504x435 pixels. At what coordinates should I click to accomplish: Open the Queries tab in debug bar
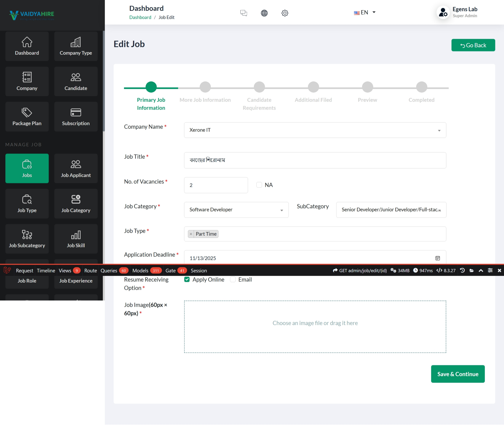(x=109, y=271)
